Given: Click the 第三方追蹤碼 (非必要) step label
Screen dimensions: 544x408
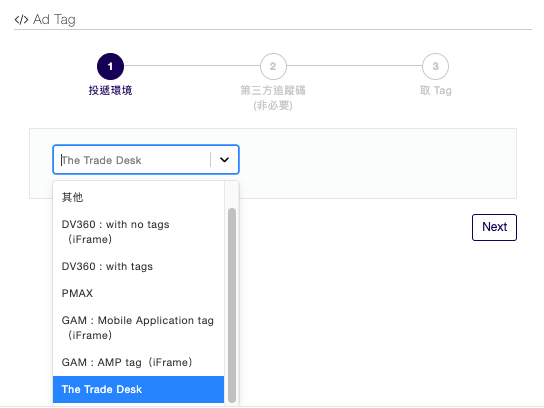Looking at the screenshot, I should (273, 98).
